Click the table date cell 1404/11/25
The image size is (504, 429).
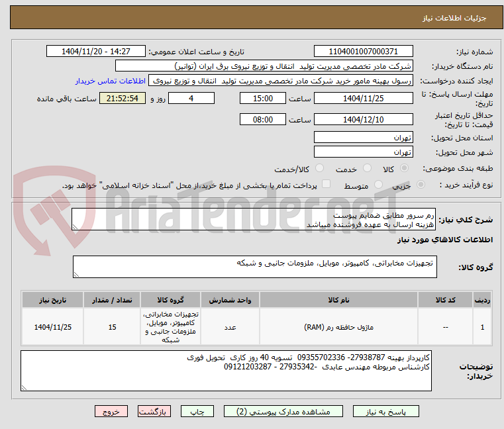point(53,327)
